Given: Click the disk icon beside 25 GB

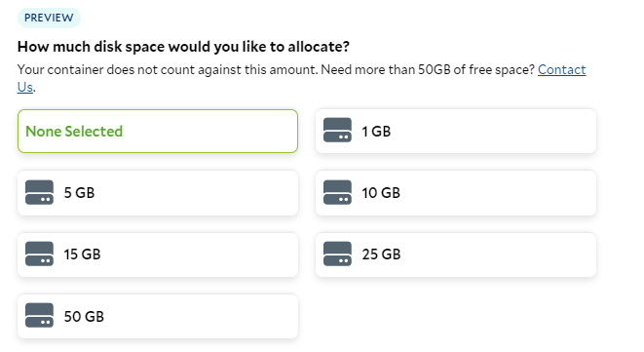Looking at the screenshot, I should (x=337, y=254).
